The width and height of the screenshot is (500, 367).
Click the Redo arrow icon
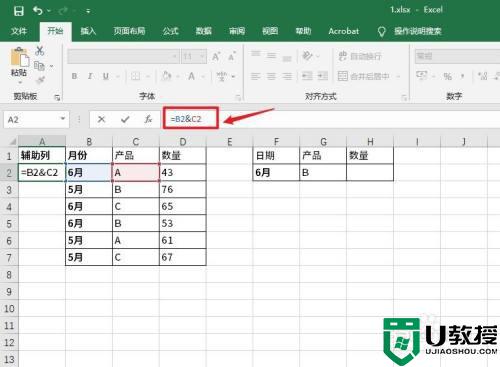(63, 11)
